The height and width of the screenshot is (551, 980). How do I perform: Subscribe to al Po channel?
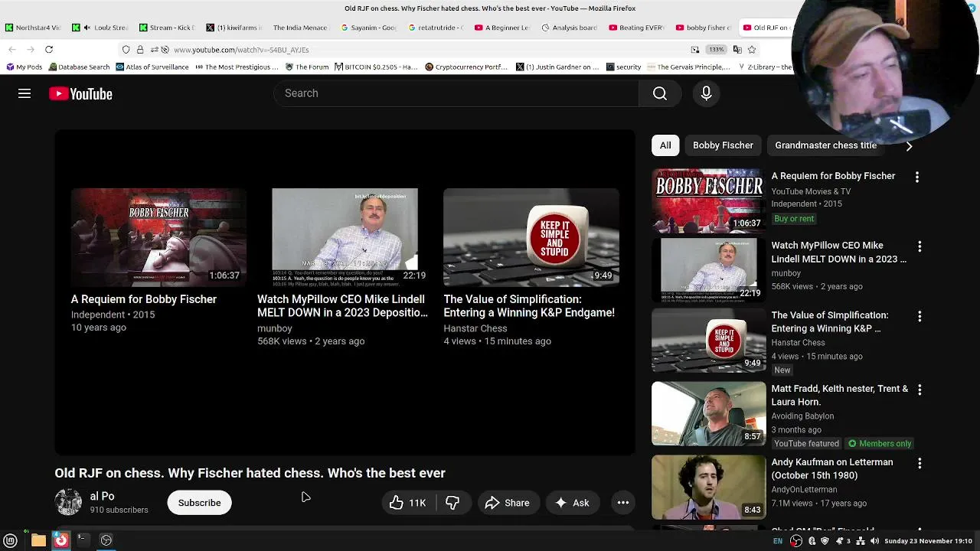[x=199, y=503]
